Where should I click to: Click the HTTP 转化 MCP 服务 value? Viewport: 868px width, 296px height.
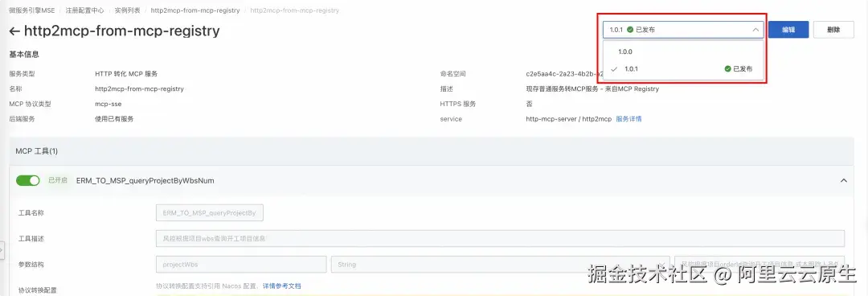(x=126, y=74)
